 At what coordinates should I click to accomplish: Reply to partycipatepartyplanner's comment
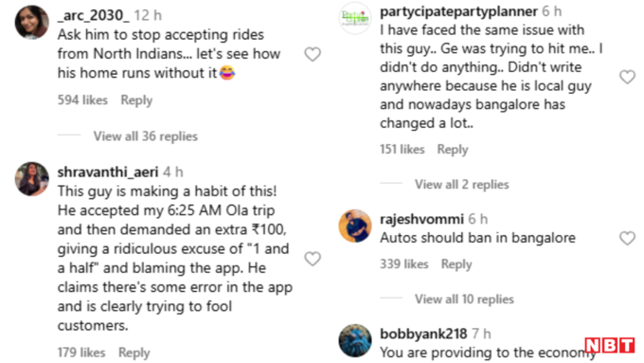coord(453,150)
